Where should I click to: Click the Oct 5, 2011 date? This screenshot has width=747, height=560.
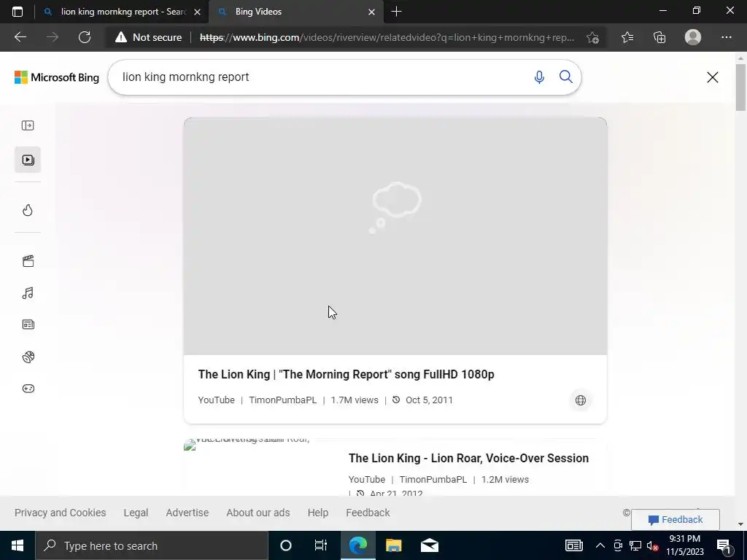click(x=429, y=400)
